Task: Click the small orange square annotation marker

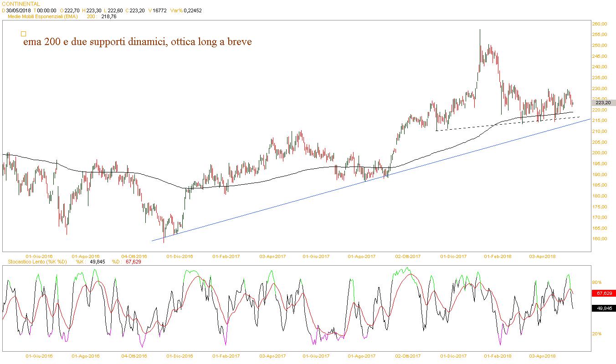Action: point(24,34)
